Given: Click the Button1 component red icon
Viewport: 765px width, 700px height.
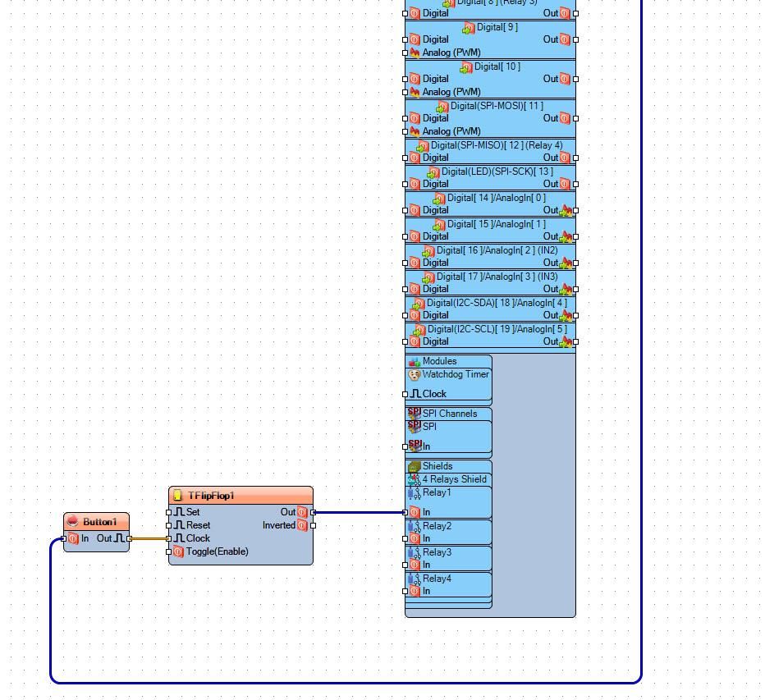Looking at the screenshot, I should pos(72,521).
